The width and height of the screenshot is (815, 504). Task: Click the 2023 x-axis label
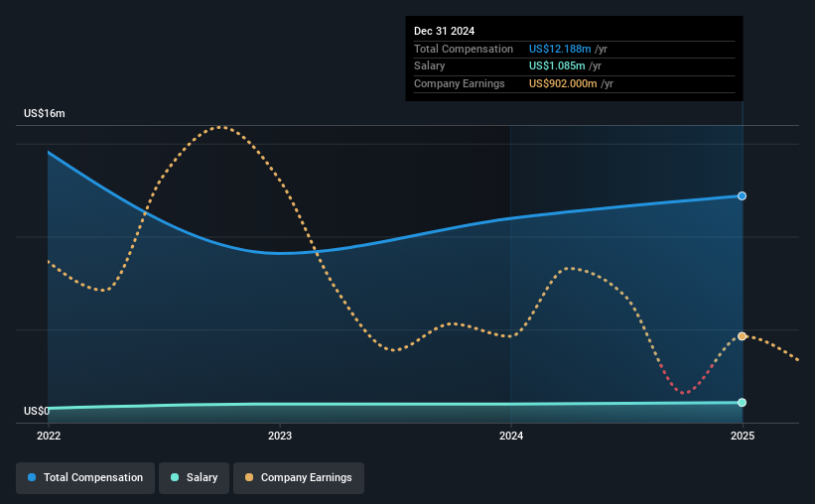click(x=280, y=436)
